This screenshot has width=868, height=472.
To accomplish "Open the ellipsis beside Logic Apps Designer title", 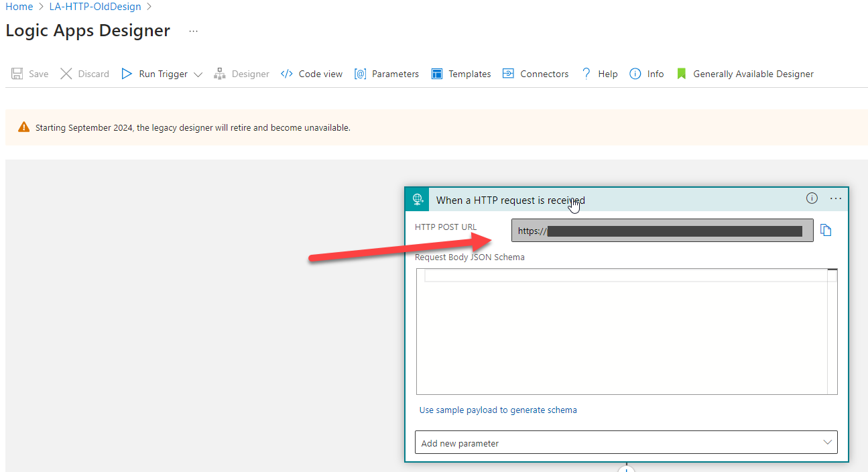I will click(193, 31).
